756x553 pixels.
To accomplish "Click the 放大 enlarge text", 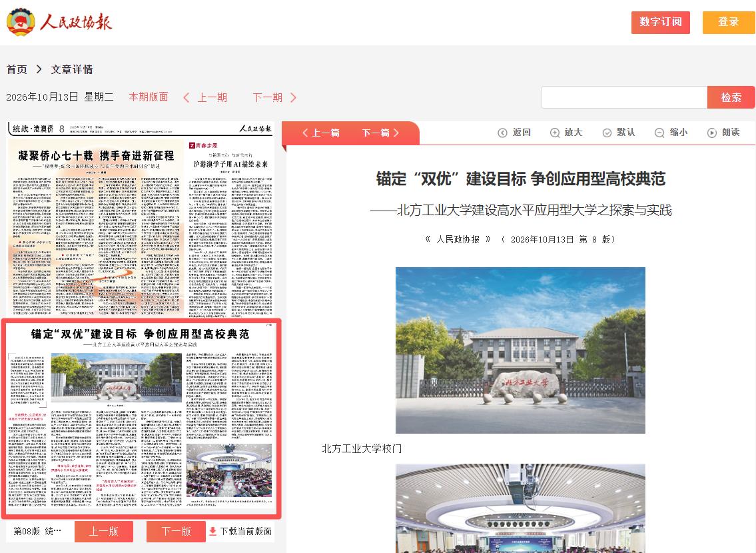I will pyautogui.click(x=573, y=132).
